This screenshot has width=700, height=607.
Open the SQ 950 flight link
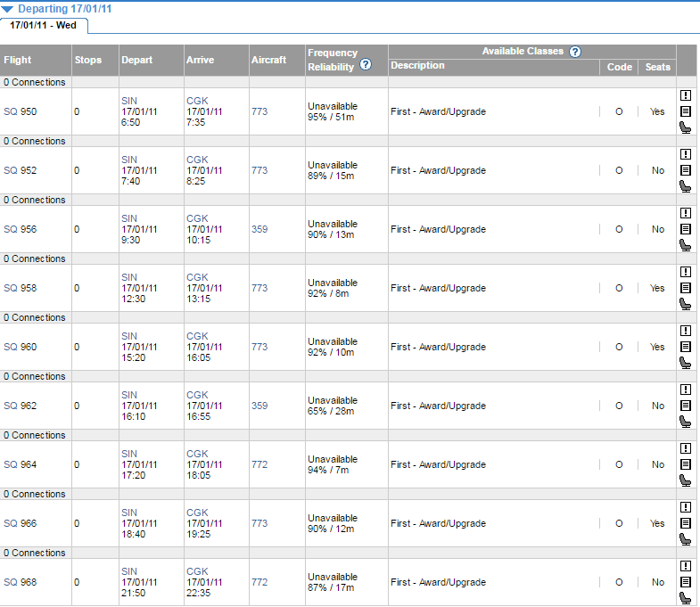point(21,111)
